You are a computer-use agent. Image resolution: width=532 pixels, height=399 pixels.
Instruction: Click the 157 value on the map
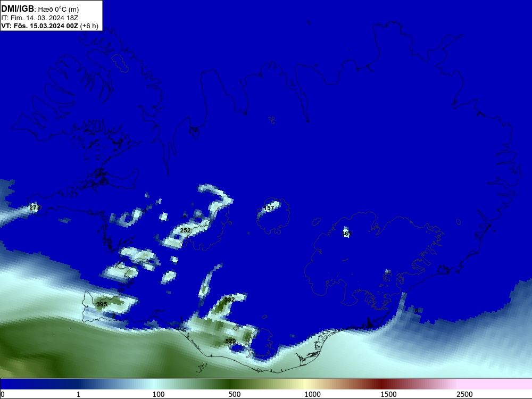point(269,208)
